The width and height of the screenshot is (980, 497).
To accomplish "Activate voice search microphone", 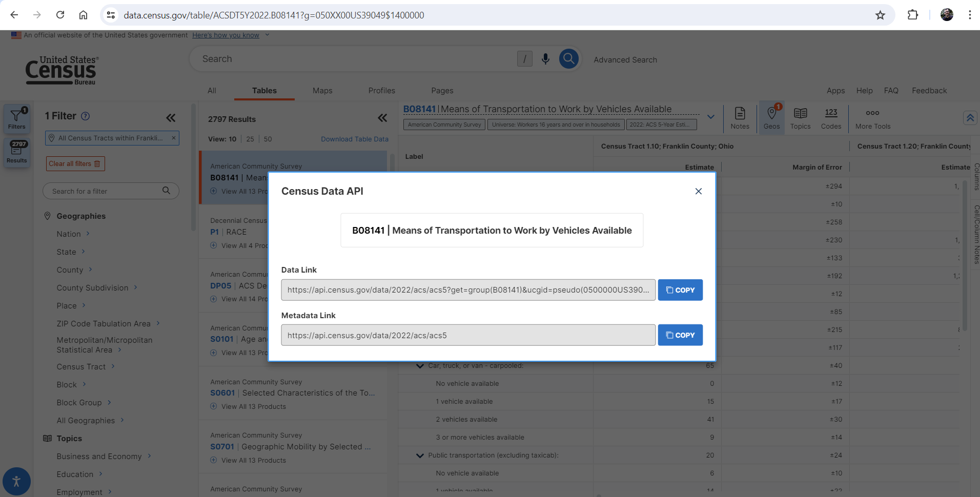I will (x=545, y=59).
